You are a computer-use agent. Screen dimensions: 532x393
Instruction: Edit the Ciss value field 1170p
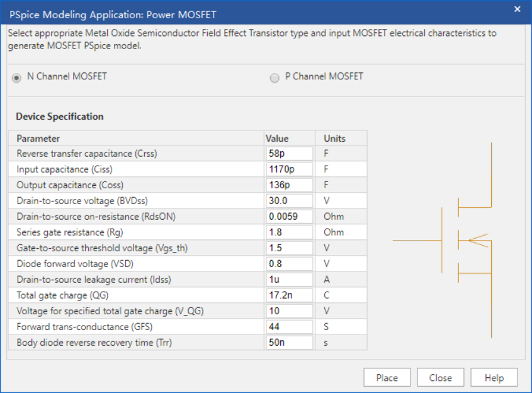[290, 169]
